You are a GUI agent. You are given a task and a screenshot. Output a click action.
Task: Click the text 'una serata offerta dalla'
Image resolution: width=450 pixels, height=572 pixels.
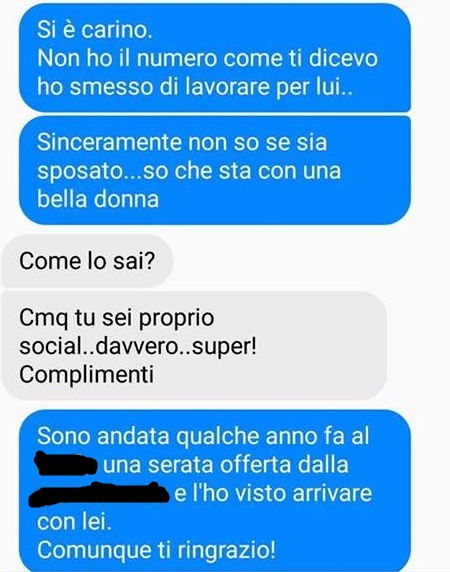point(225,465)
